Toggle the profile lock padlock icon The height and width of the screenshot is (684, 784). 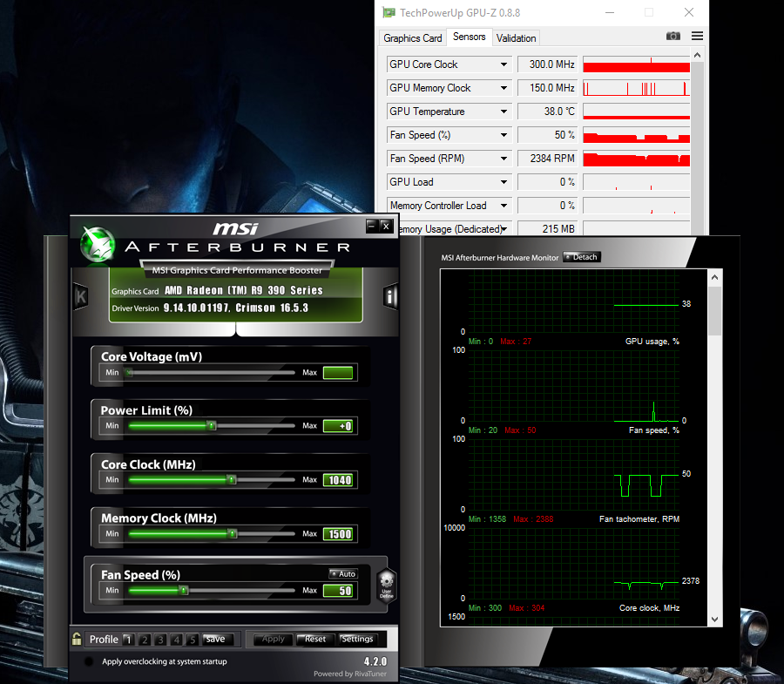pyautogui.click(x=77, y=639)
